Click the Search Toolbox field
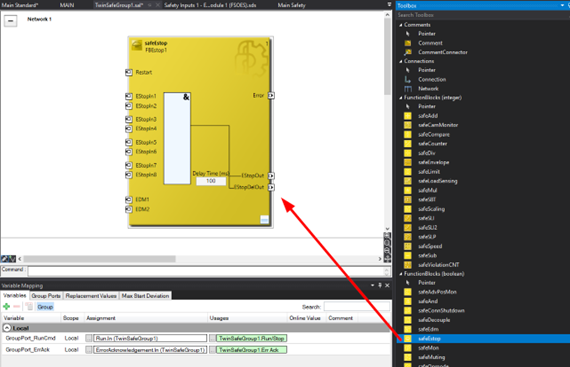The width and height of the screenshot is (570, 367). [x=482, y=15]
